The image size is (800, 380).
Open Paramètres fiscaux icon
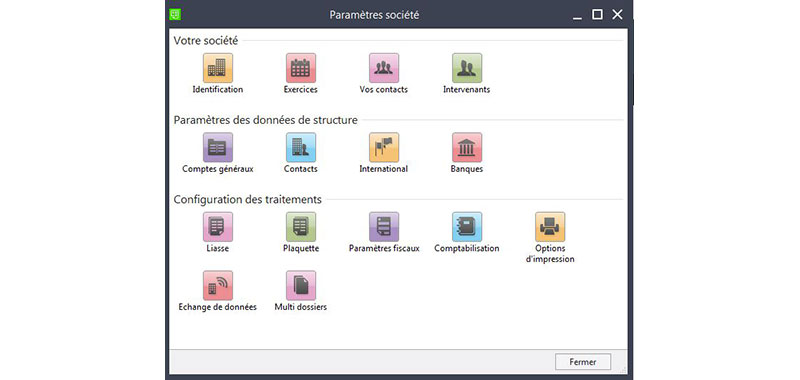coord(384,227)
